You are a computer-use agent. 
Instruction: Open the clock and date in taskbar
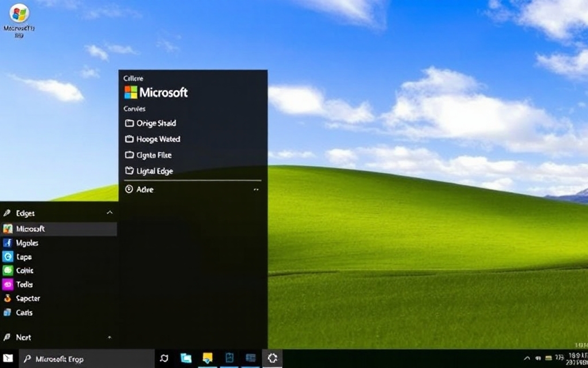[578, 359]
